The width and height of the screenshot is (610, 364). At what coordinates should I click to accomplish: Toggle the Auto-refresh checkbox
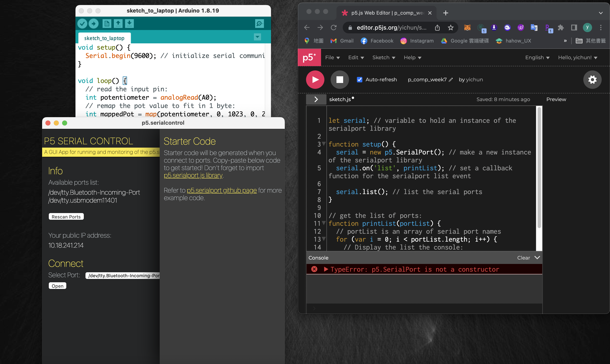pos(360,79)
